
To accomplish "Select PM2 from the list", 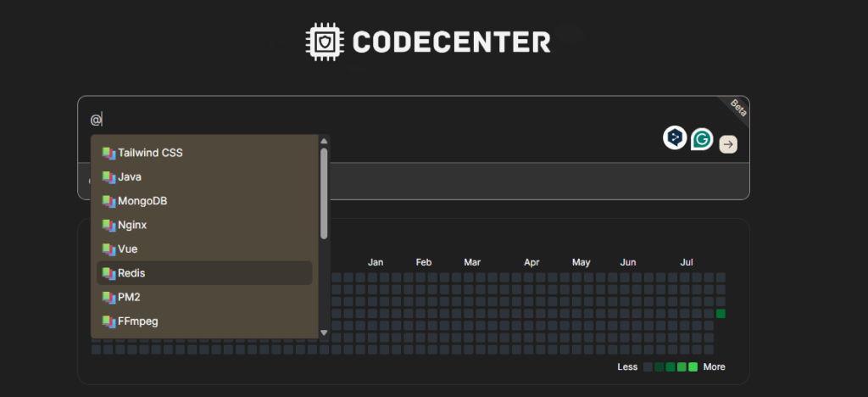I will click(x=204, y=298).
